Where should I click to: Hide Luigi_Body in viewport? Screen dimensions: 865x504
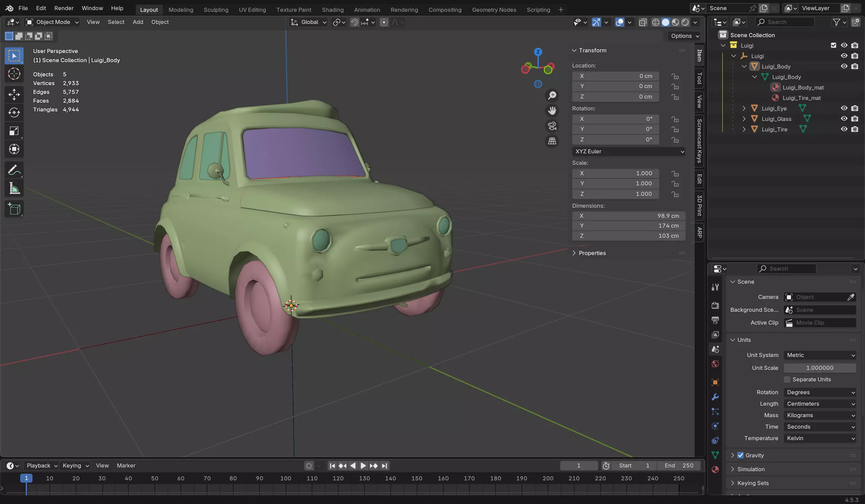tap(844, 66)
